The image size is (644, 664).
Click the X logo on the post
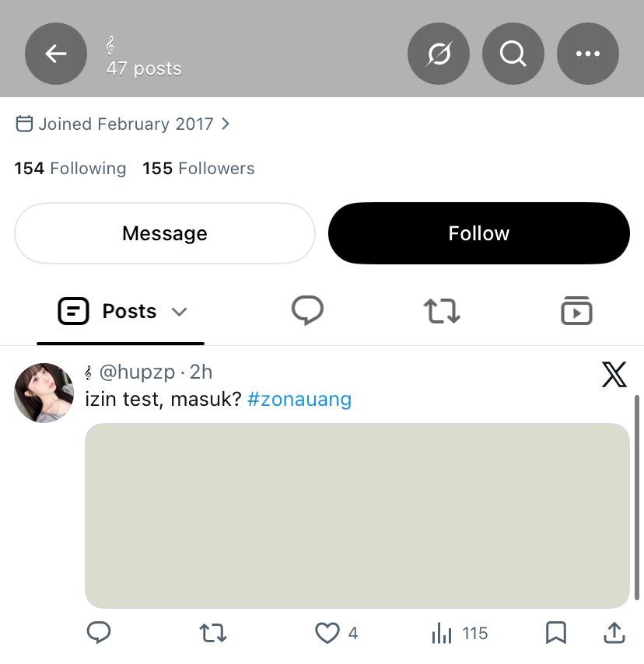[x=614, y=375]
